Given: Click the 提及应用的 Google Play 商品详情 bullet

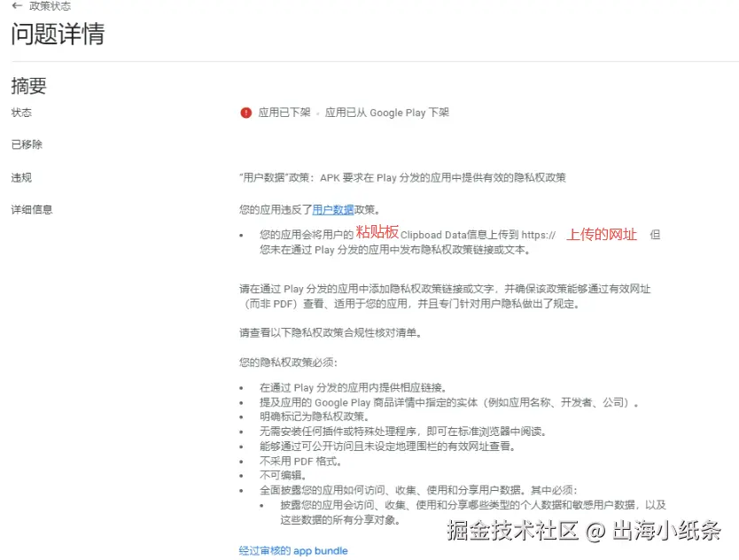Looking at the screenshot, I should [x=449, y=402].
